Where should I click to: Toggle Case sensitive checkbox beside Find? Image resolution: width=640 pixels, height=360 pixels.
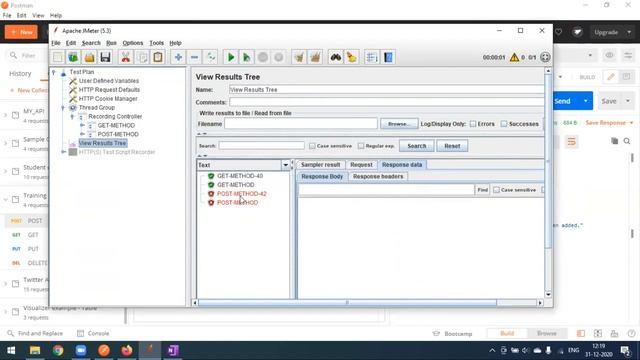pos(496,190)
